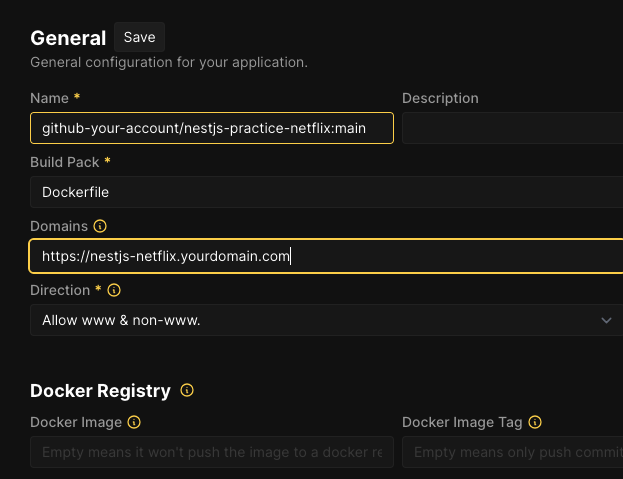Click the Description field label
Screen dimensions: 623x479
pos(440,98)
